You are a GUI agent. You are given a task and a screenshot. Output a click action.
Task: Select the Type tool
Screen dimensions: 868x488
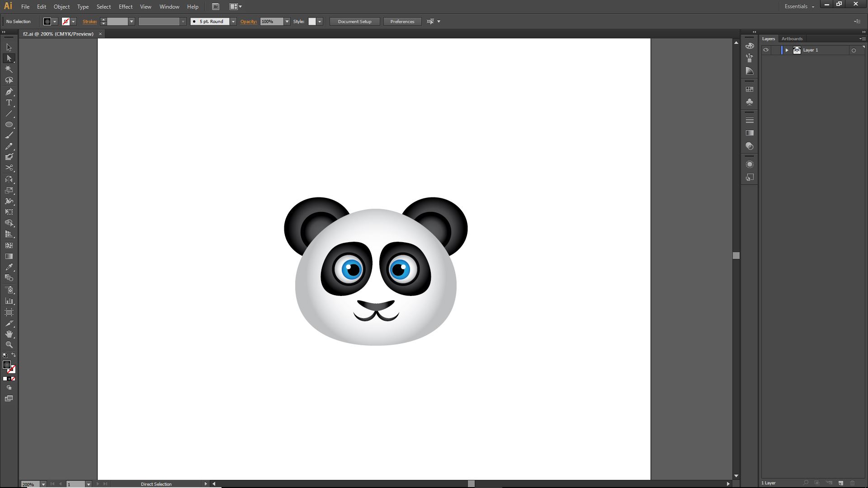pyautogui.click(x=9, y=103)
